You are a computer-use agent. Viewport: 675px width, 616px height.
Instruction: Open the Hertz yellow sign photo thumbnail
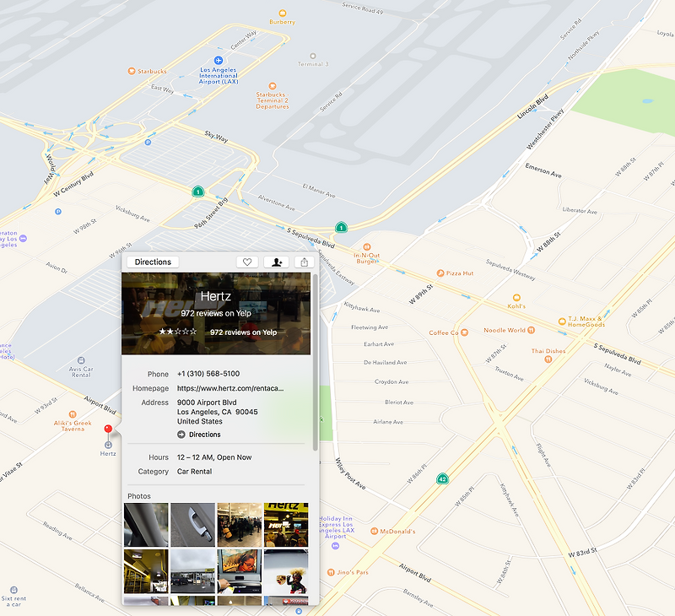pyautogui.click(x=286, y=525)
